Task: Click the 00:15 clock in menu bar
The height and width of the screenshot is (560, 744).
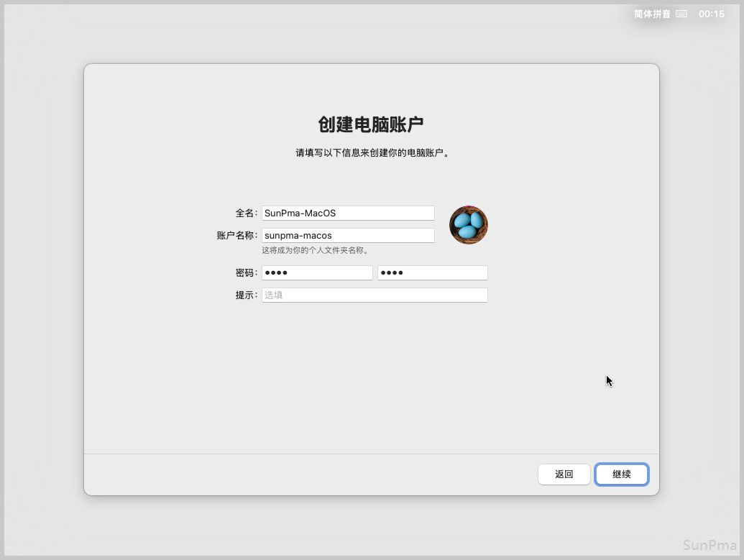Action: tap(711, 14)
